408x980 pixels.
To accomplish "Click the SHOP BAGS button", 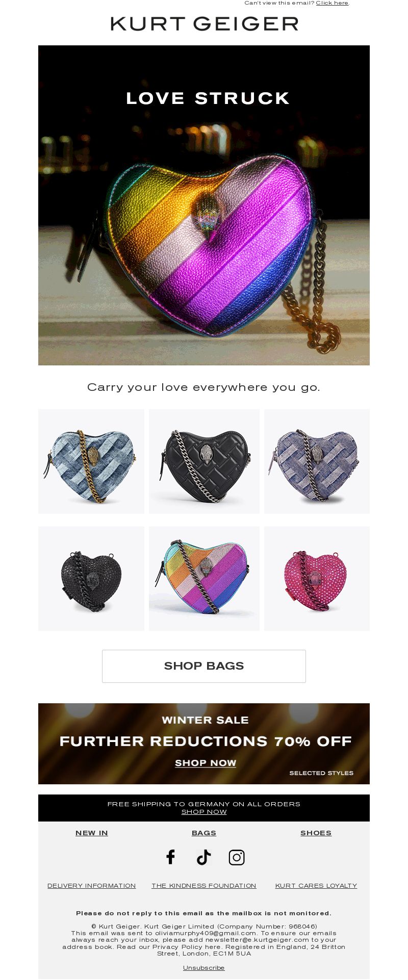I will pos(204,666).
